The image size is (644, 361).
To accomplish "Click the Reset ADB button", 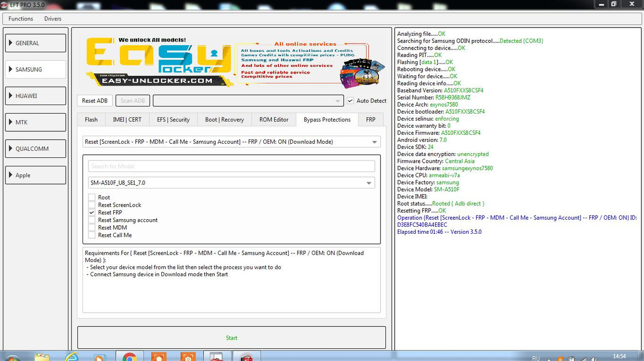I will 95,101.
